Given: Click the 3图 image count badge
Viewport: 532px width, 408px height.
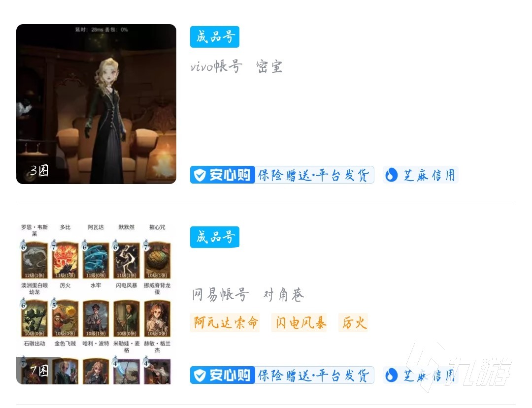Looking at the screenshot, I should [x=39, y=170].
